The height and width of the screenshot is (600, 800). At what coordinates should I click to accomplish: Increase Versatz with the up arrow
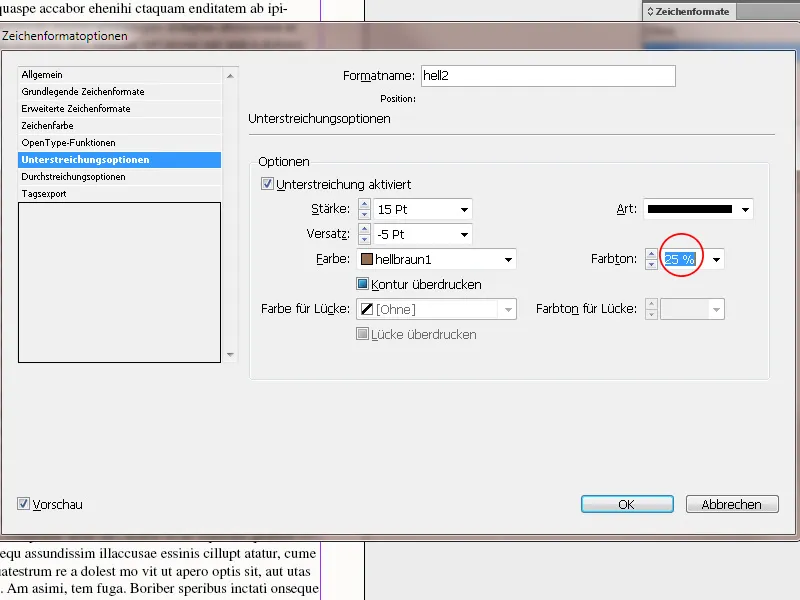pos(364,229)
